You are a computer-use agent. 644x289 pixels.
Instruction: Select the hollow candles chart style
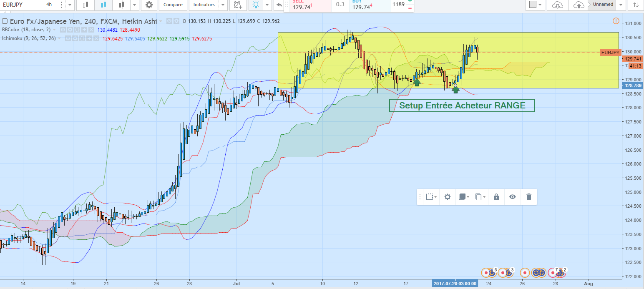click(x=86, y=5)
